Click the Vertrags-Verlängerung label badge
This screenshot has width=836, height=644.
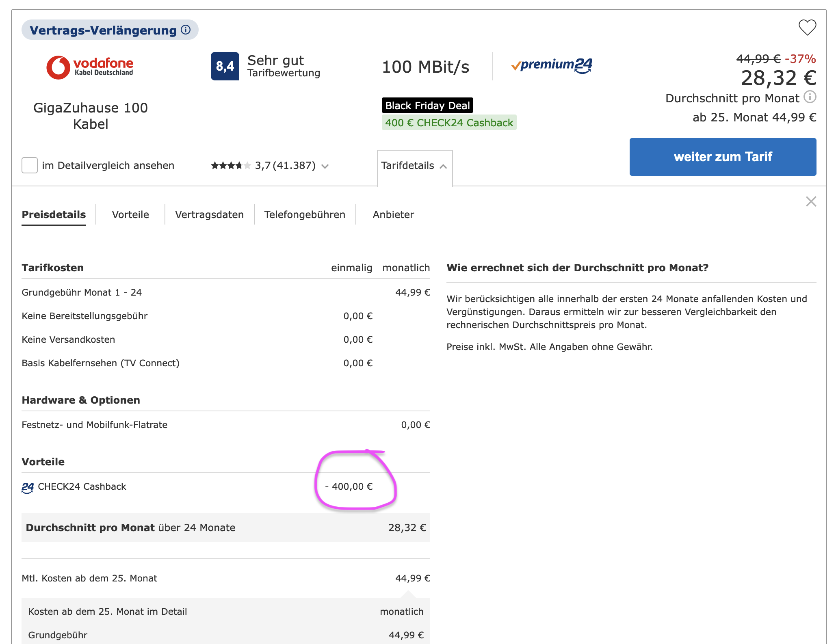tap(103, 30)
